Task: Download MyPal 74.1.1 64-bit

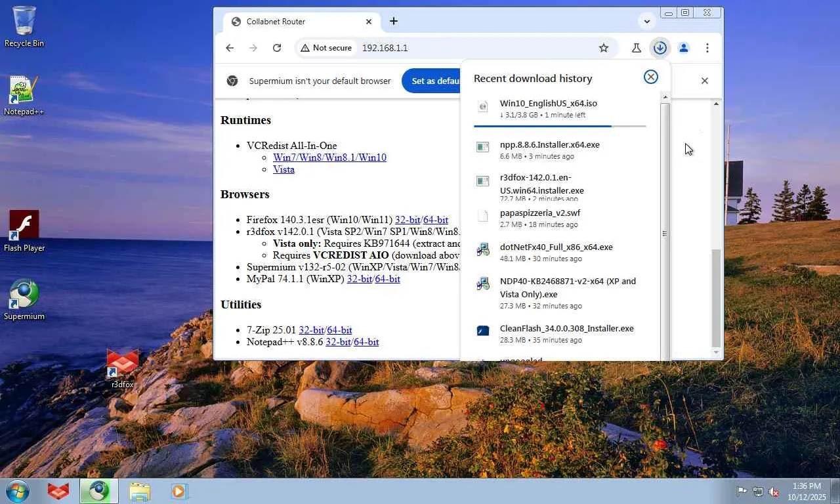Action: coord(388,279)
